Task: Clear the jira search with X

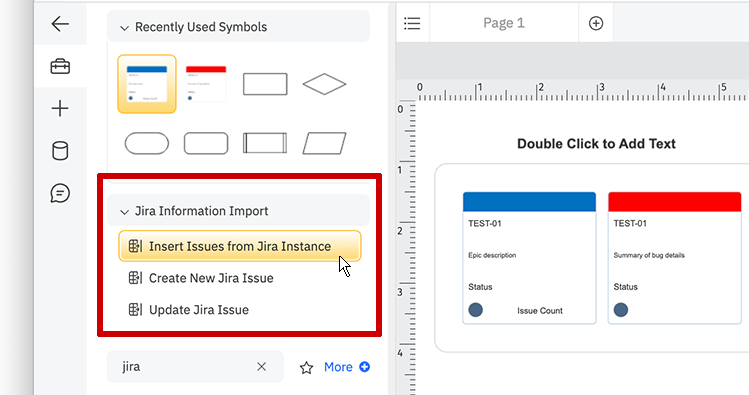Action: point(261,367)
